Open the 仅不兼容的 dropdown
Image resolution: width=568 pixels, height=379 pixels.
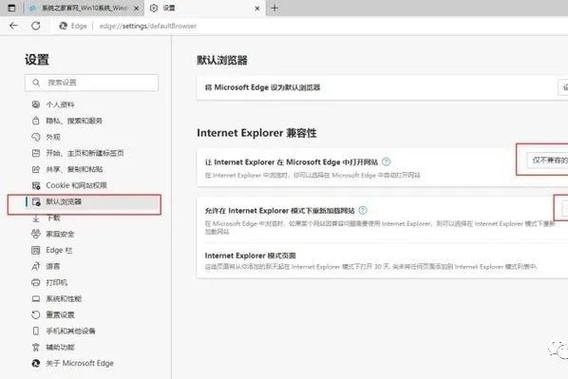[548, 160]
